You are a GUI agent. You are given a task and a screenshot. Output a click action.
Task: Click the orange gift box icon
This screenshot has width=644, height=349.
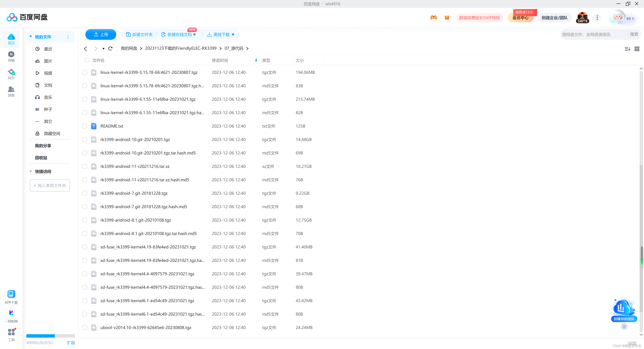click(x=447, y=17)
